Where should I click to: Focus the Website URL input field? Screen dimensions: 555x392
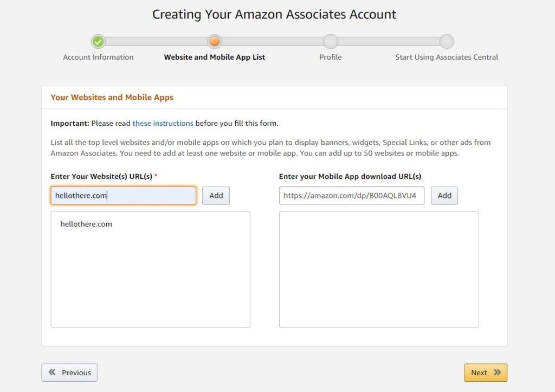124,196
